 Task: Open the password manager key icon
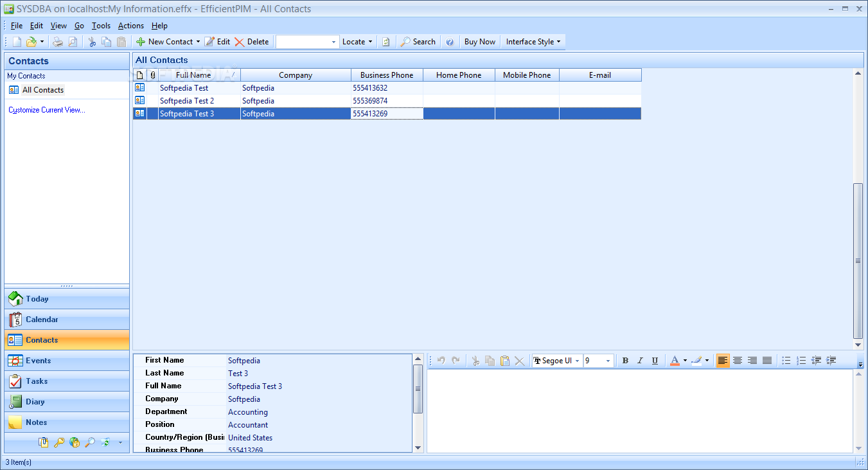coord(59,442)
